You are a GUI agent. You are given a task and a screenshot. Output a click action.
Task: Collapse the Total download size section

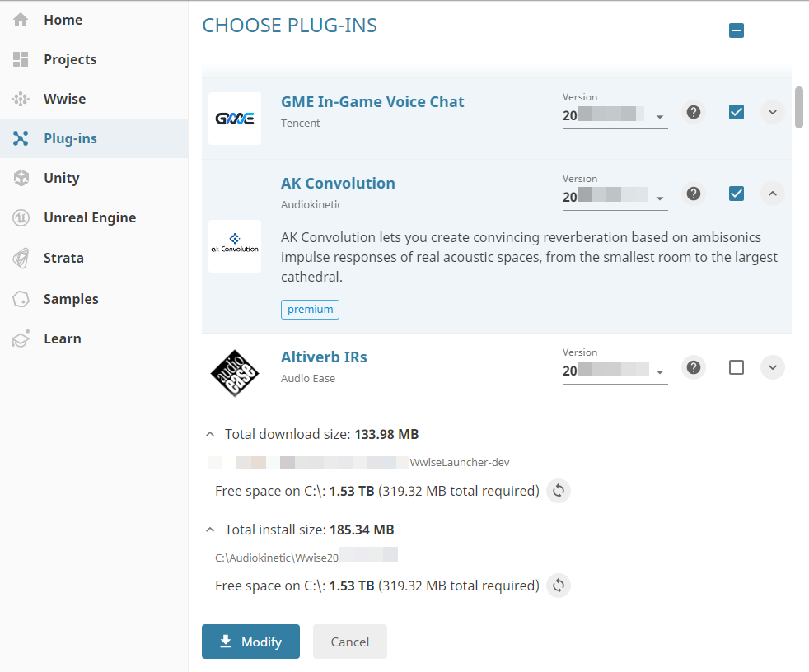click(210, 434)
